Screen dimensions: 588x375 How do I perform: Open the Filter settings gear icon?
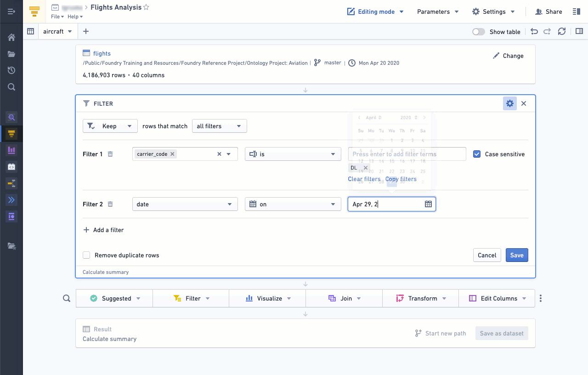510,103
